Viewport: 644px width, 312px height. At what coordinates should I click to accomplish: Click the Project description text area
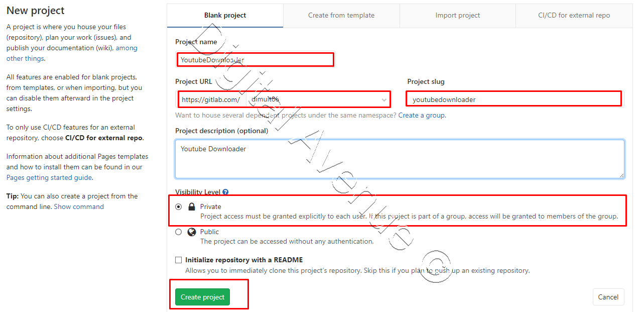point(399,158)
